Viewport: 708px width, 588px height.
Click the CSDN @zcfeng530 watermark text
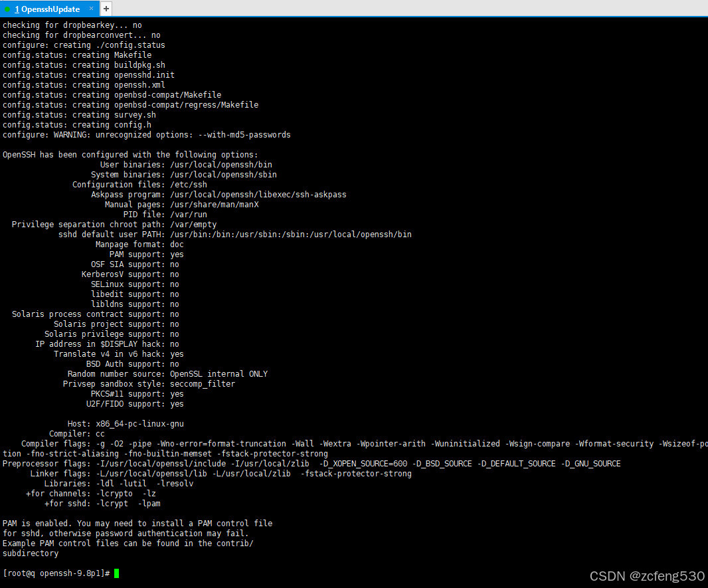pos(647,576)
